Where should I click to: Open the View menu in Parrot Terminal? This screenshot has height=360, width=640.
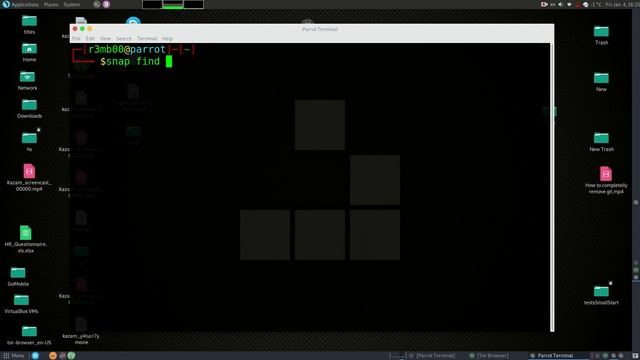pyautogui.click(x=105, y=38)
